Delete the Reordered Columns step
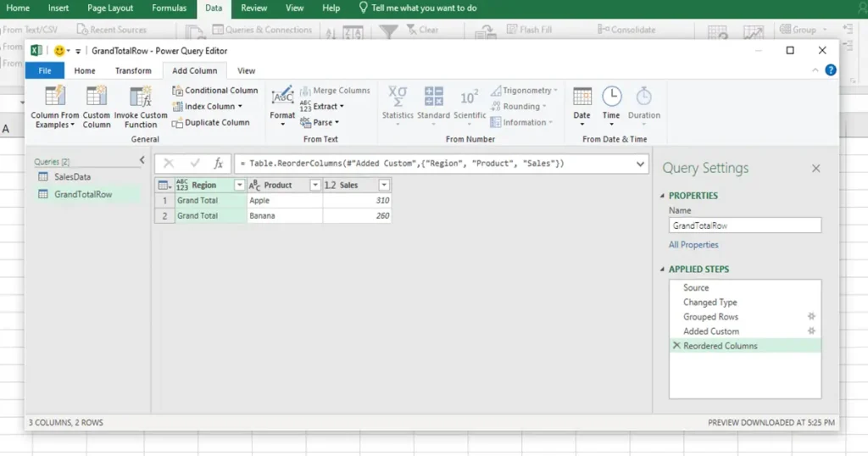The image size is (868, 456). (x=676, y=345)
